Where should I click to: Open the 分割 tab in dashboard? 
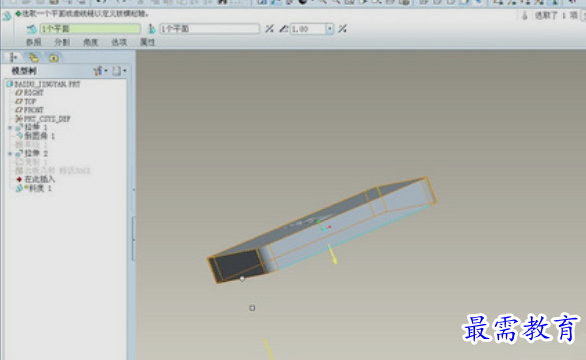(62, 42)
